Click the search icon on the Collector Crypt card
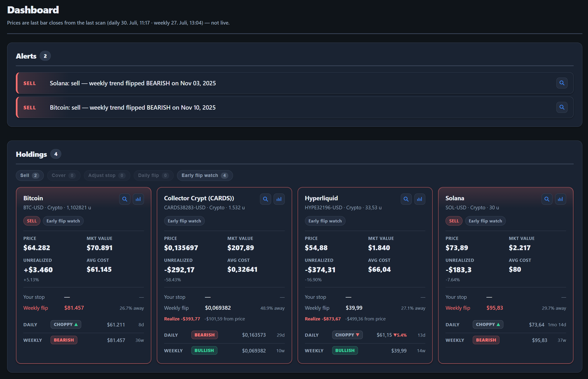Viewport: 588px width, 379px height. (x=265, y=199)
